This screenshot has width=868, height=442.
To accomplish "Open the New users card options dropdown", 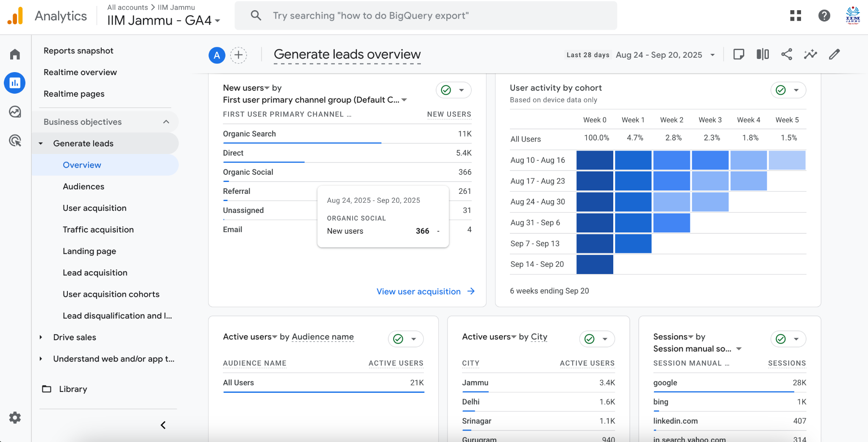I will (x=462, y=90).
